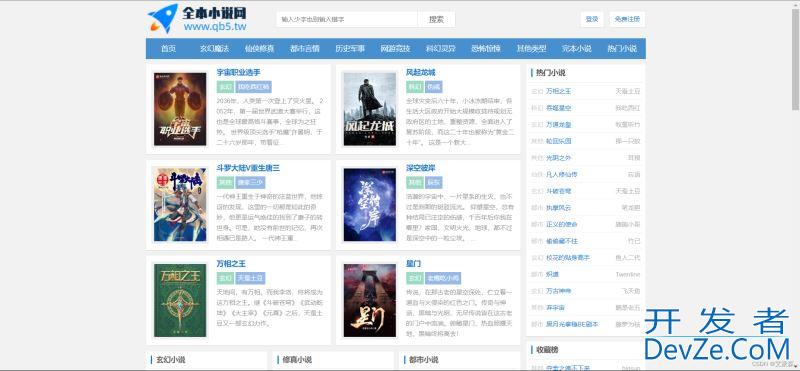Click the 都市小说 section heading
The image size is (800, 371).
pos(423,360)
